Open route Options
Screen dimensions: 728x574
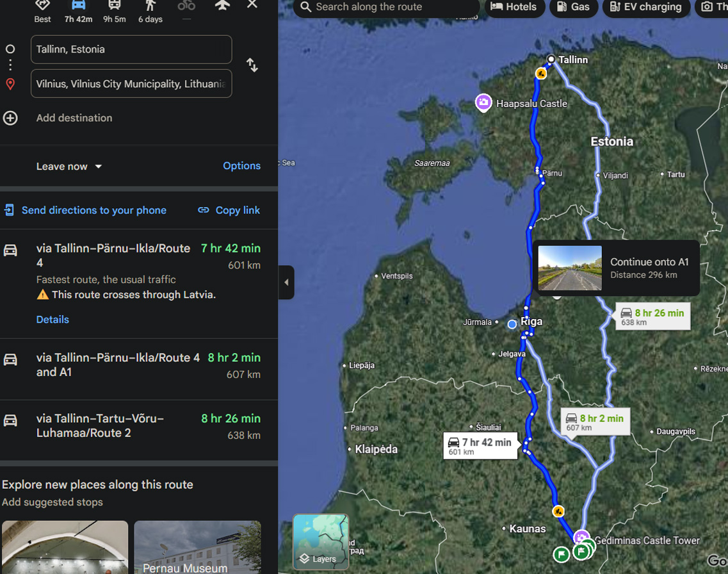pyautogui.click(x=241, y=166)
